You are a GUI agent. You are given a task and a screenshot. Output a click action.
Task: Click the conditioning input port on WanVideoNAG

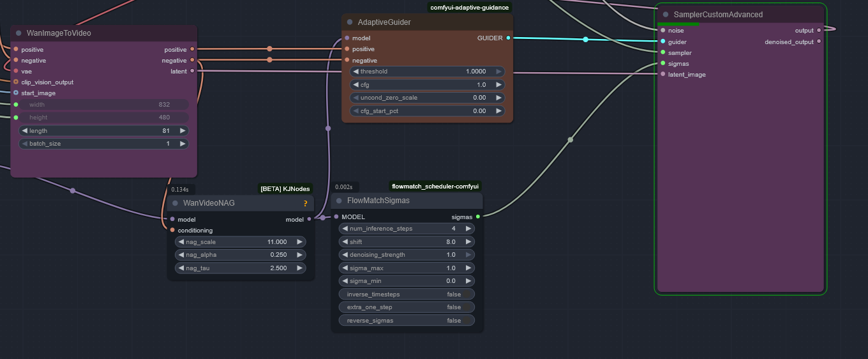click(x=172, y=230)
